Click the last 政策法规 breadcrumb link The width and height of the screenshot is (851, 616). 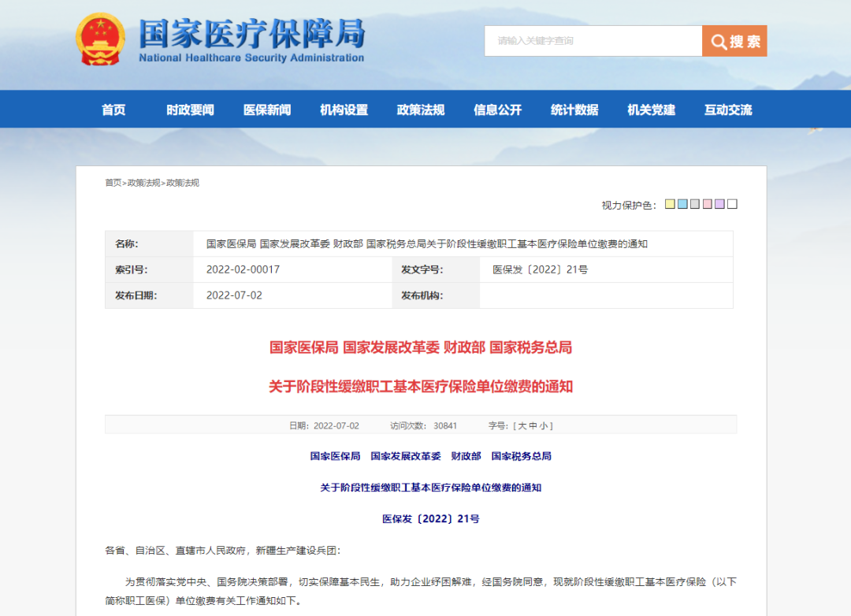pos(182,183)
